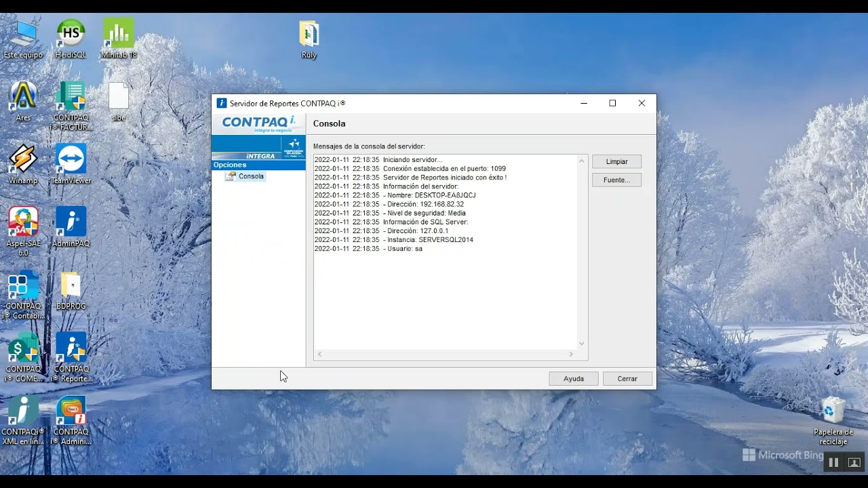Viewport: 868px width, 488px height.
Task: Click 'Nivel de seguridad: Media' line
Action: tap(391, 213)
